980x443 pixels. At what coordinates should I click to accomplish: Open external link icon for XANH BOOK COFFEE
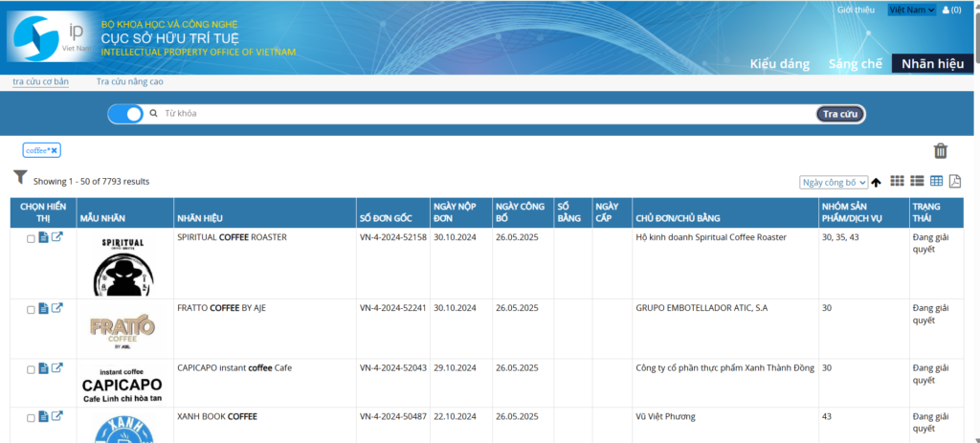point(56,417)
